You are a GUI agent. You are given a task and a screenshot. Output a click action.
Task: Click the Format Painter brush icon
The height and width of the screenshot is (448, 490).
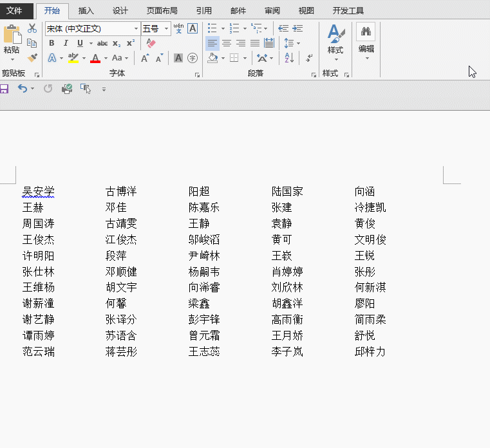point(32,58)
